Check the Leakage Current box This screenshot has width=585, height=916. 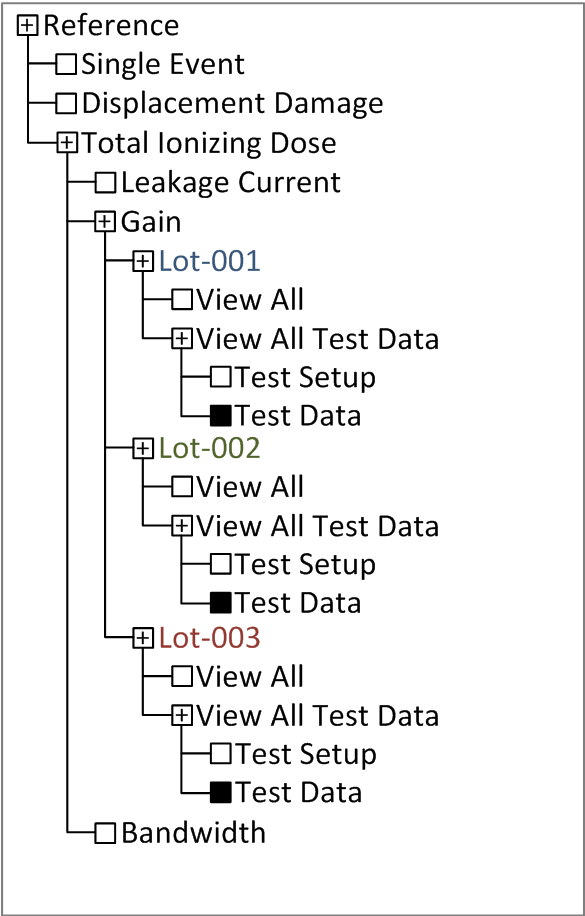click(x=105, y=182)
